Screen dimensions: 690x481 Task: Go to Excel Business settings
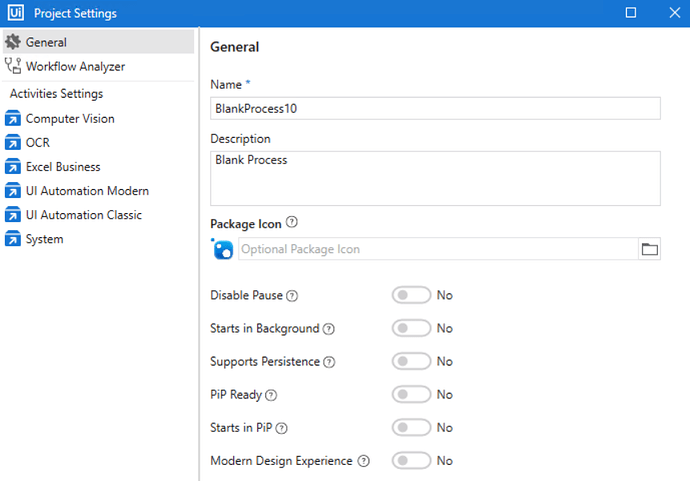[x=63, y=167]
